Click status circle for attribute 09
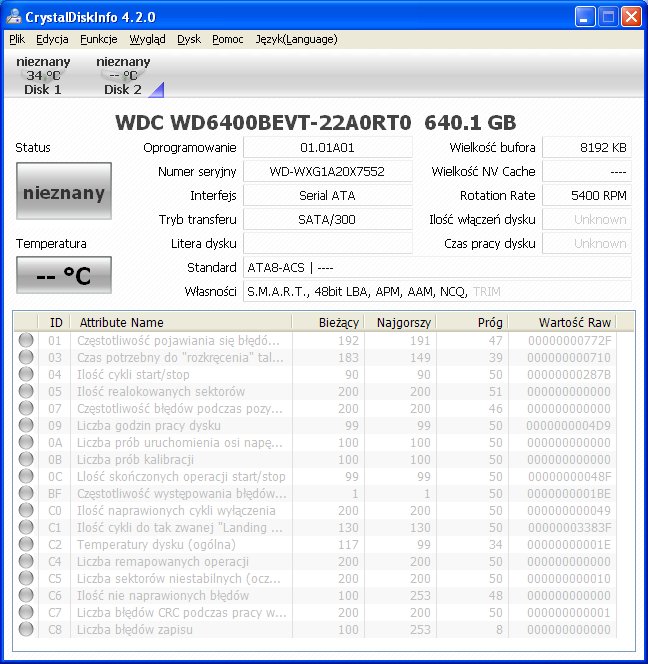Image resolution: width=648 pixels, height=664 pixels. (x=26, y=425)
